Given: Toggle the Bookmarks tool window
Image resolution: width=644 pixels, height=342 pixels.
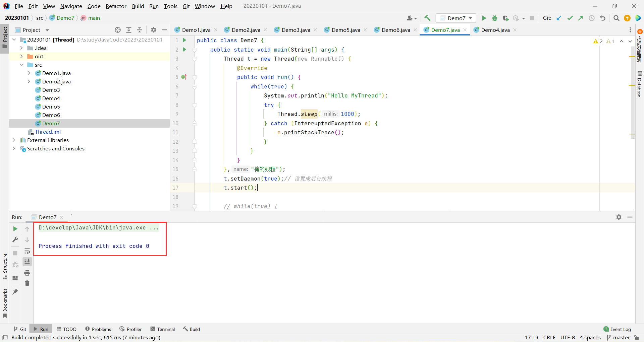Looking at the screenshot, I should coord(5,303).
